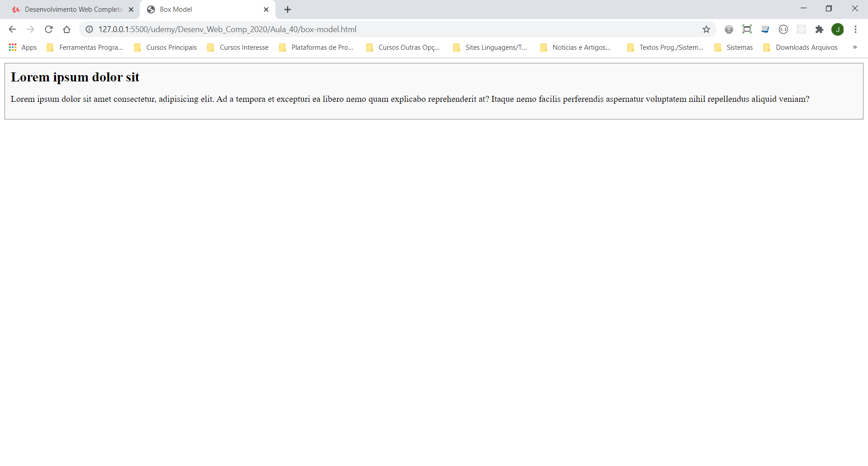
Task: Click the Lorem ipsum paragraph text
Action: (x=410, y=99)
